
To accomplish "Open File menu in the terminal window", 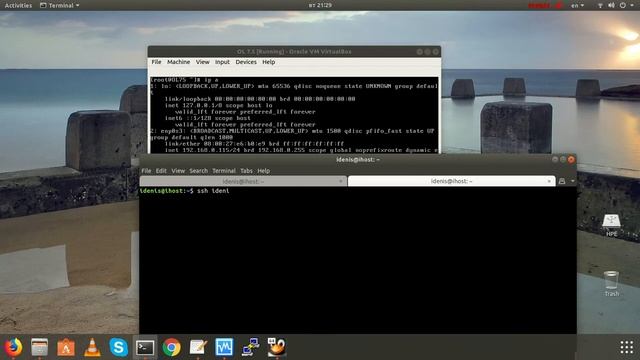I will (x=146, y=171).
